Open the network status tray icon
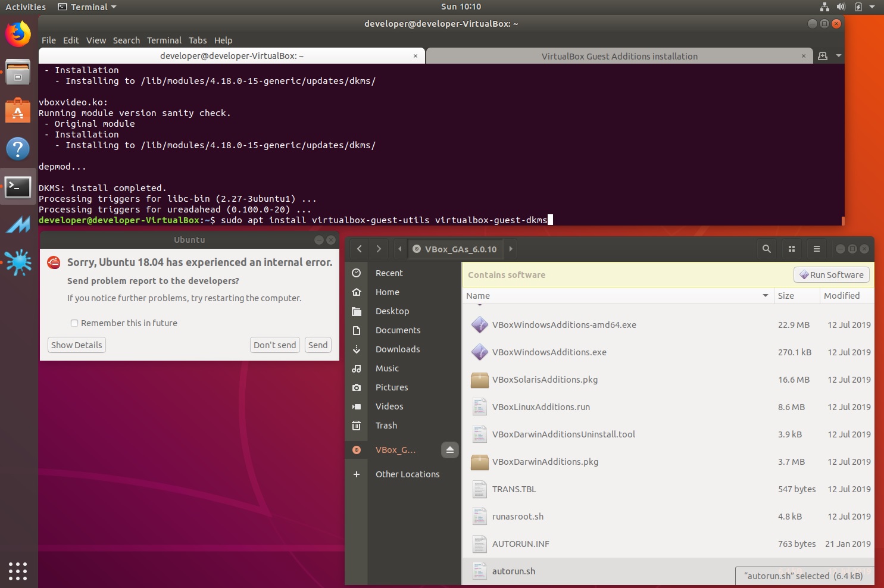The width and height of the screenshot is (884, 588). (824, 7)
